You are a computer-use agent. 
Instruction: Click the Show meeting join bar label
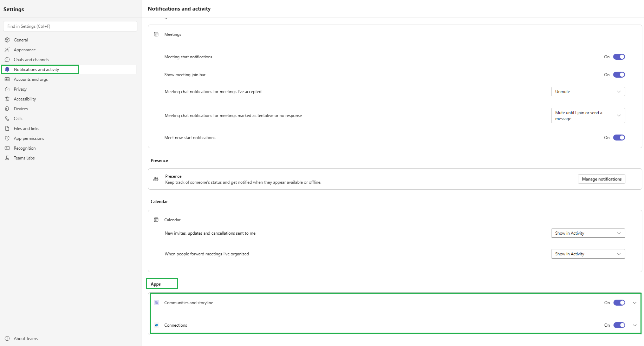(x=185, y=75)
